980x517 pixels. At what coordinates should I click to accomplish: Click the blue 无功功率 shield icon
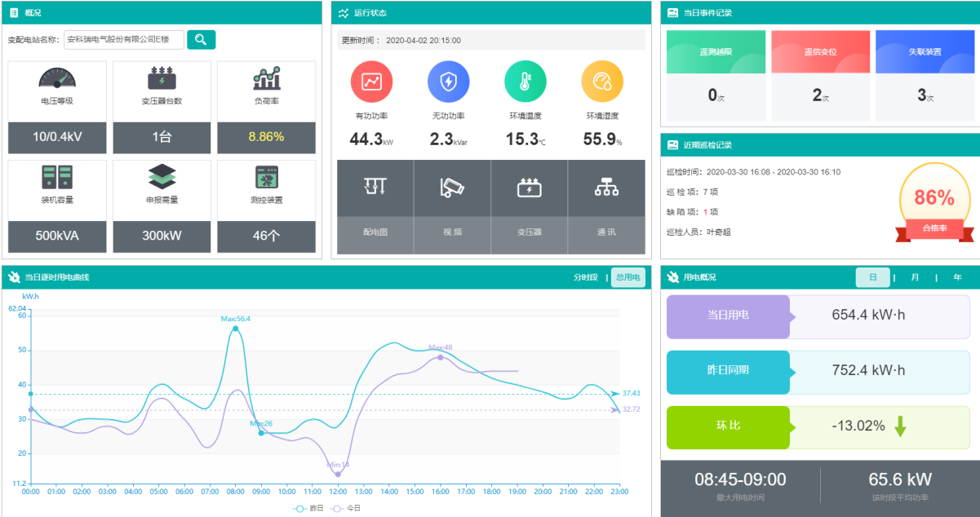click(448, 82)
